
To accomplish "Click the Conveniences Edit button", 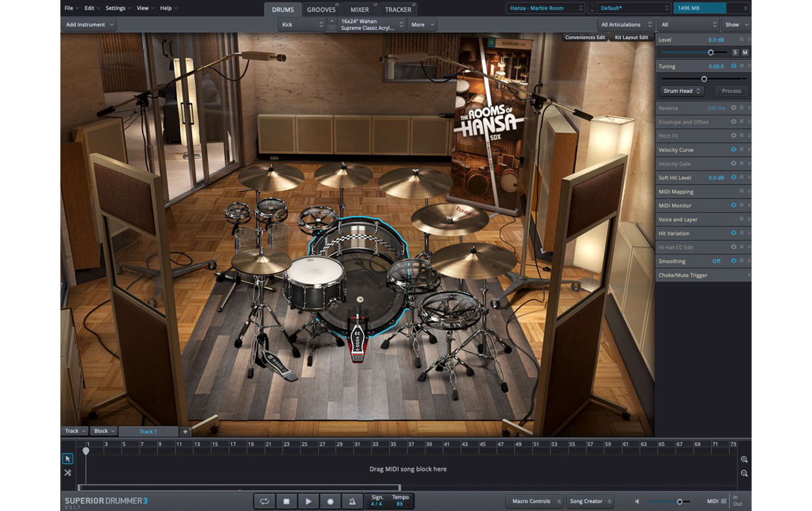I will click(585, 38).
